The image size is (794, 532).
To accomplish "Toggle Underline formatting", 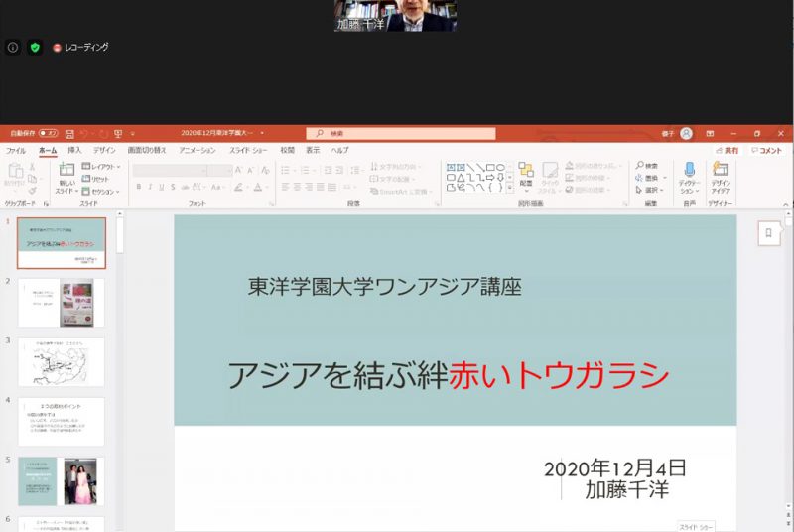I will click(x=162, y=187).
